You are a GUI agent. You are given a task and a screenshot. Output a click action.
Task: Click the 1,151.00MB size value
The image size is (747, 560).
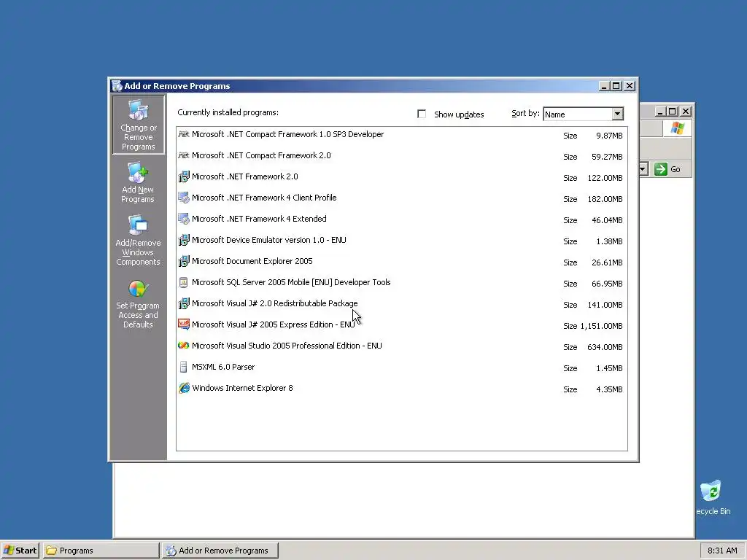(601, 326)
